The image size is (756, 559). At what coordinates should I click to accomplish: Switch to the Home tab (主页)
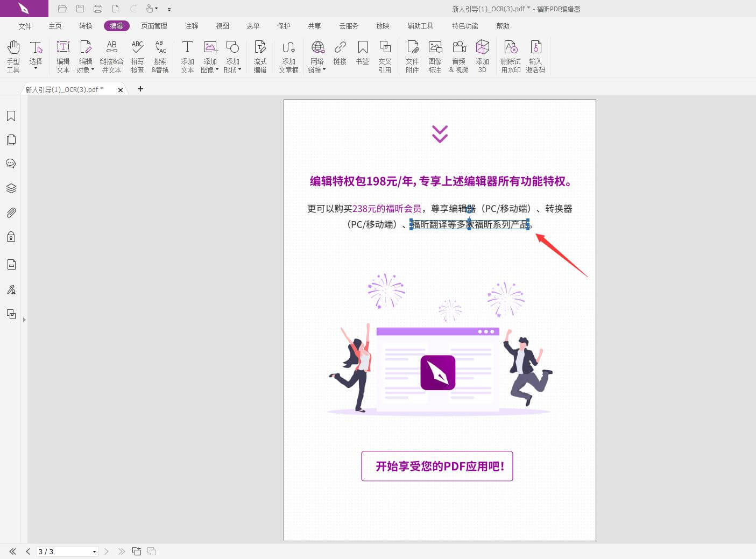tap(55, 26)
